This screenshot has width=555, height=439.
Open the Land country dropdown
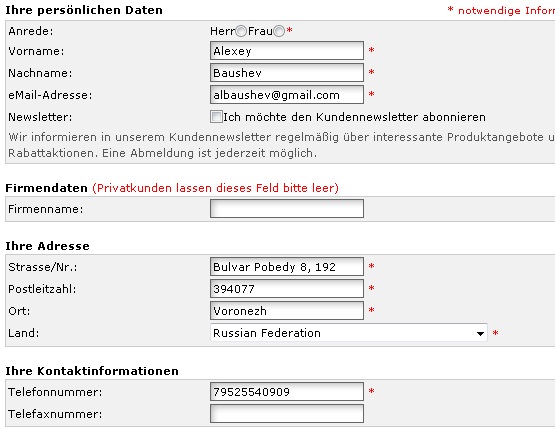click(349, 333)
